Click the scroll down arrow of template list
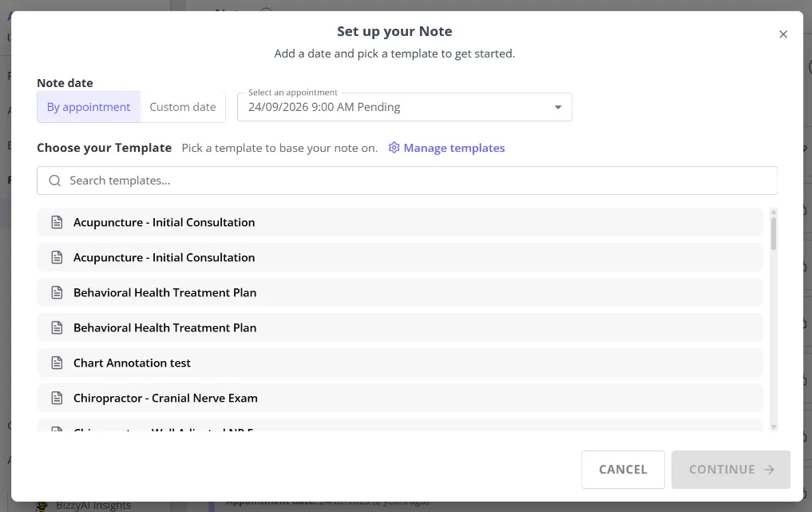 point(774,427)
